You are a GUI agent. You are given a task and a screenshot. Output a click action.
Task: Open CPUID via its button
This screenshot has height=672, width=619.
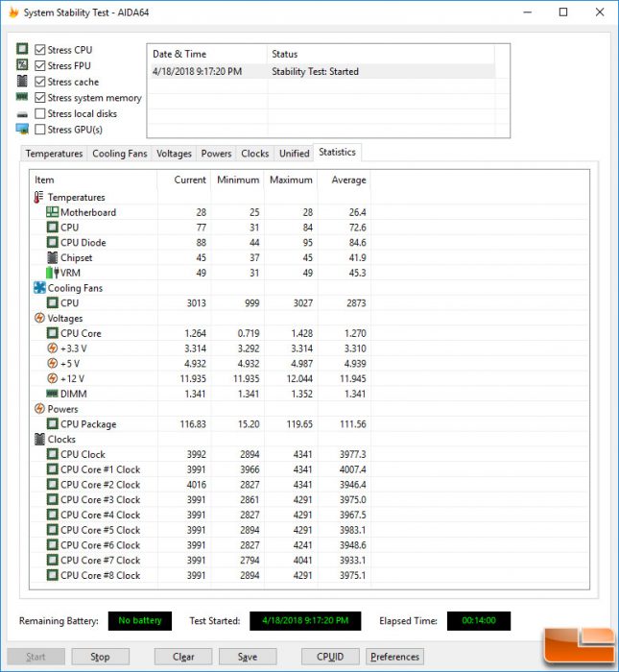[330, 657]
